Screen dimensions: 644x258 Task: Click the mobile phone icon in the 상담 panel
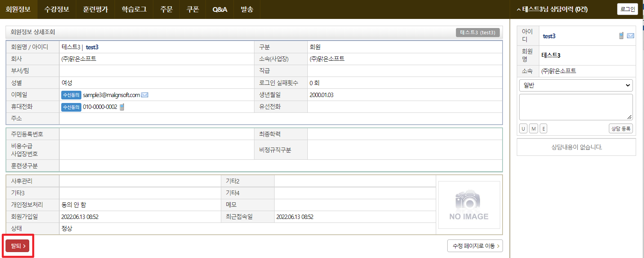pyautogui.click(x=621, y=36)
